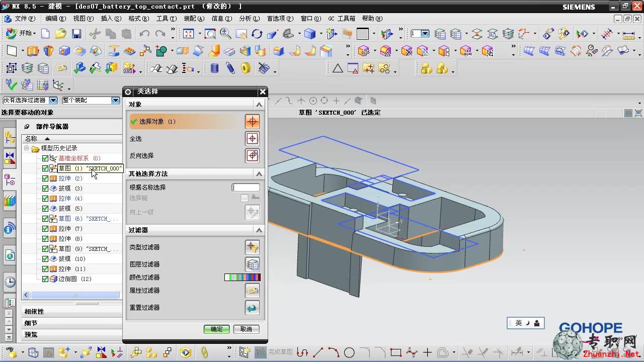Click the Invert Selection icon
The height and width of the screenshot is (362, 644).
tap(252, 155)
